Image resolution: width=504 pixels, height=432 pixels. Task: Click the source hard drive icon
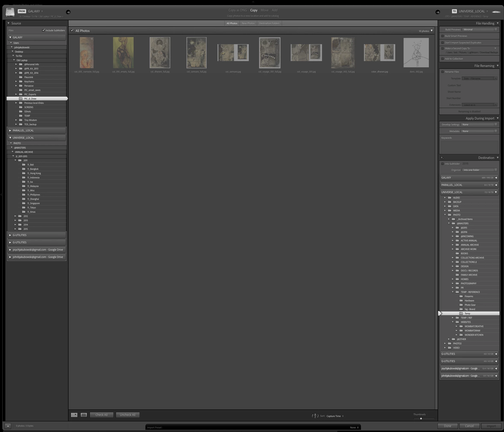pos(10,12)
